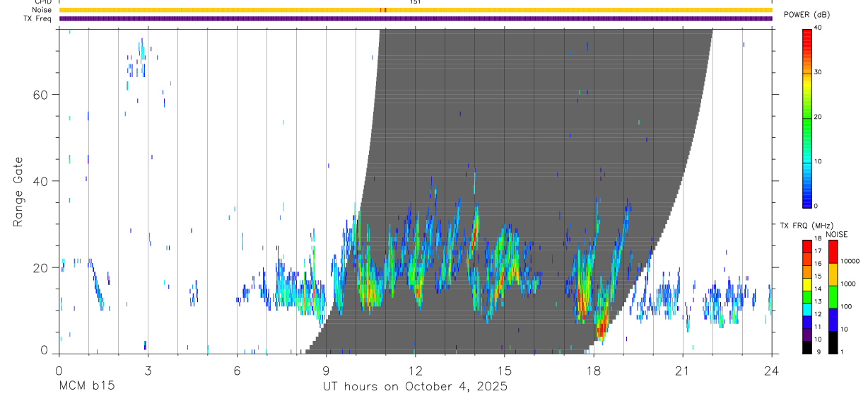Click the TX FRQ (MHz) color legend
The width and height of the screenshot is (868, 401).
(807, 297)
